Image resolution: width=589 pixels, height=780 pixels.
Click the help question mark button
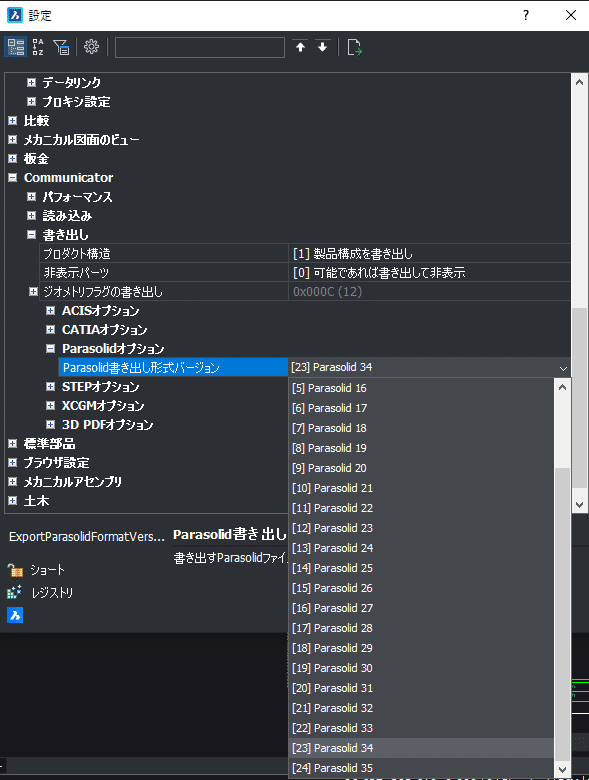tap(526, 15)
